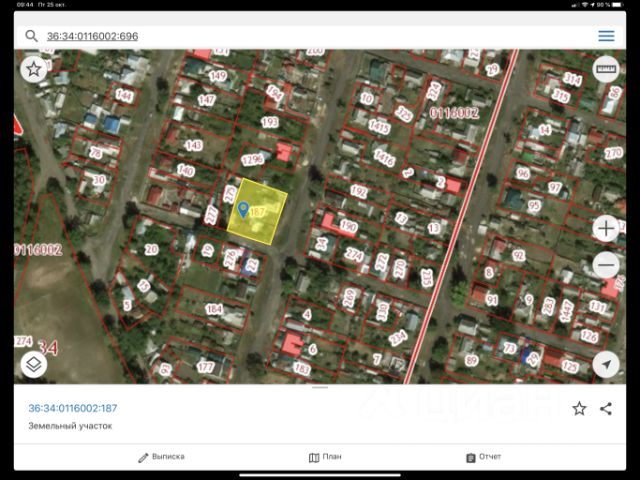Expand the bottom info panel handle

coord(320,387)
